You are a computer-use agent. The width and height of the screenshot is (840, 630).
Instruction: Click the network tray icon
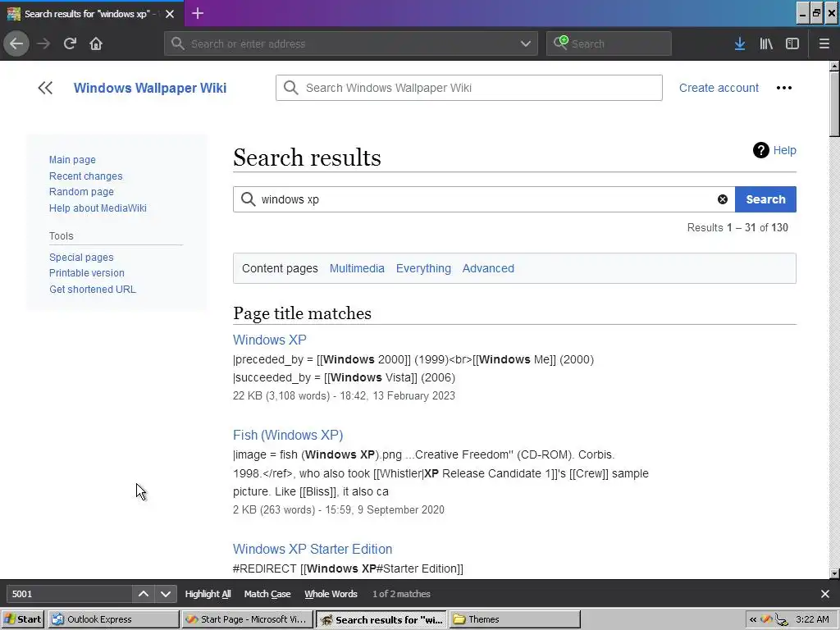click(x=782, y=620)
